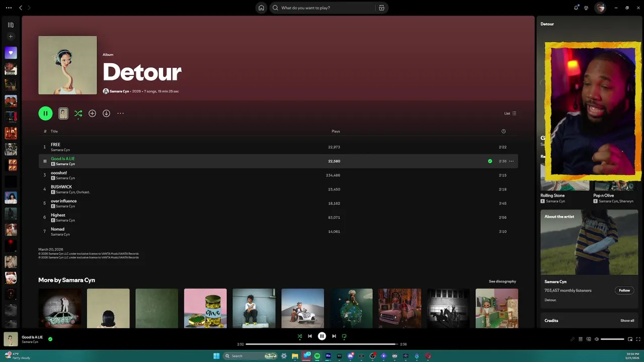Open the user profile avatar menu
The height and width of the screenshot is (362, 644).
600,8
